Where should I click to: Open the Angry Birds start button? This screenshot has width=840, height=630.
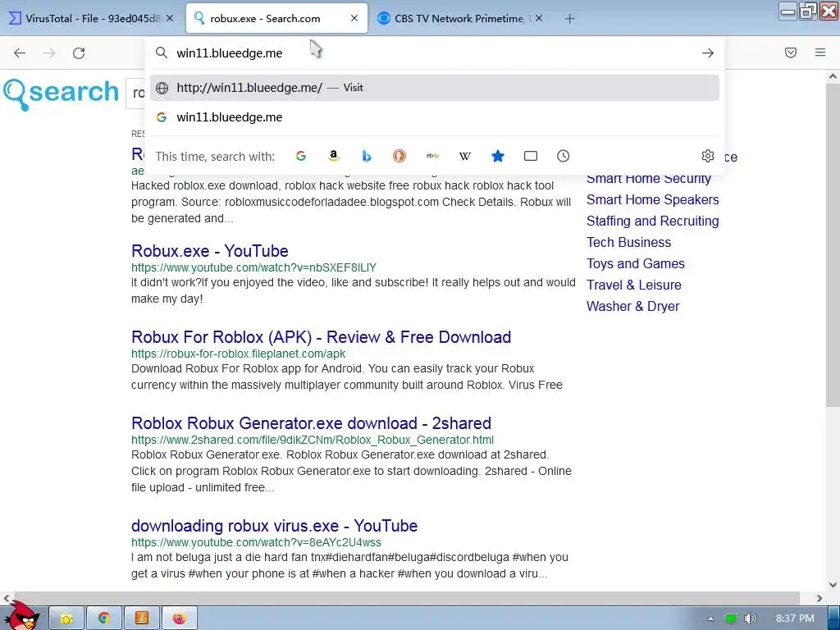tap(21, 617)
